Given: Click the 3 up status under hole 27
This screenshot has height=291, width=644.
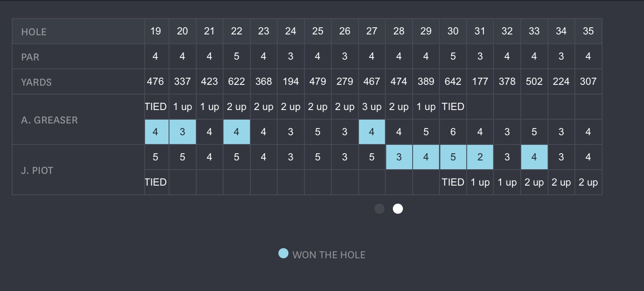Looking at the screenshot, I should (372, 107).
